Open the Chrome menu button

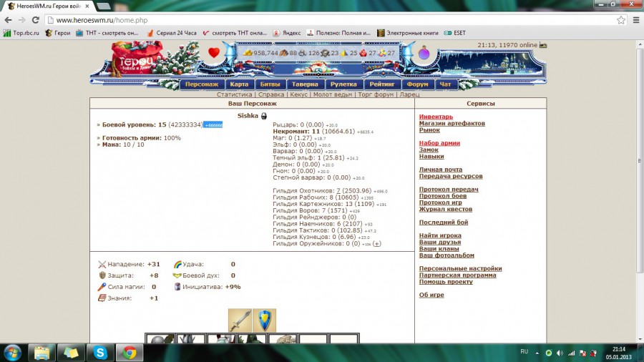point(634,20)
